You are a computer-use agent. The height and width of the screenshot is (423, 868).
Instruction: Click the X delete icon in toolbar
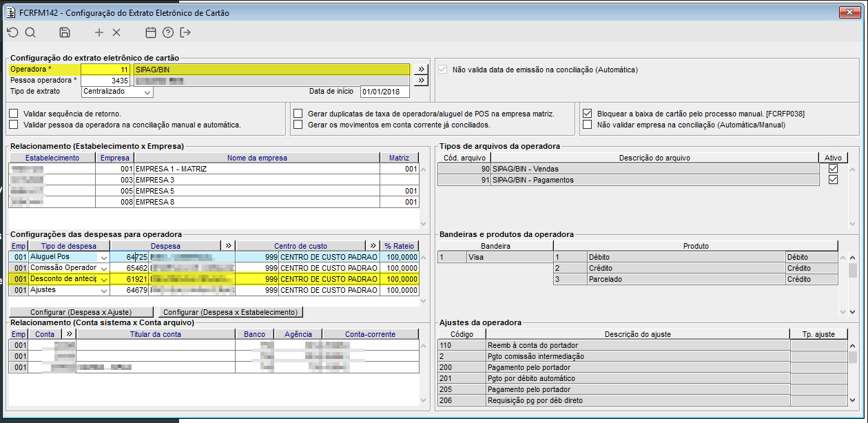pyautogui.click(x=116, y=32)
